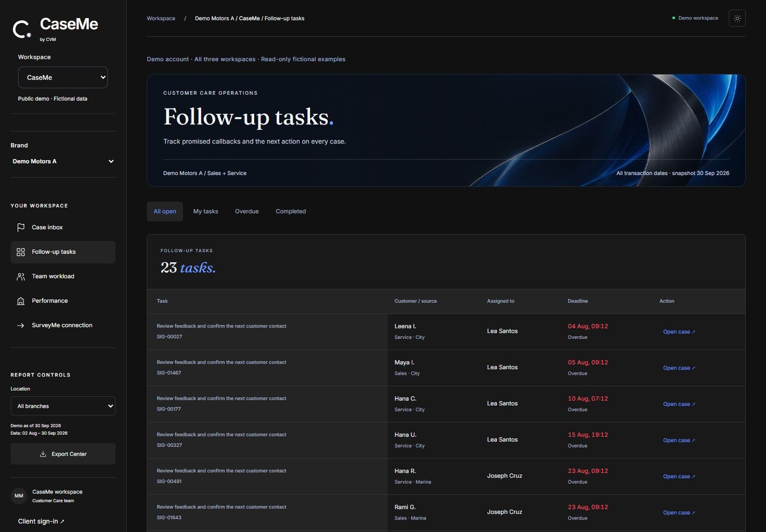The height and width of the screenshot is (532, 766).
Task: Navigate to Performance page
Action: 63,301
